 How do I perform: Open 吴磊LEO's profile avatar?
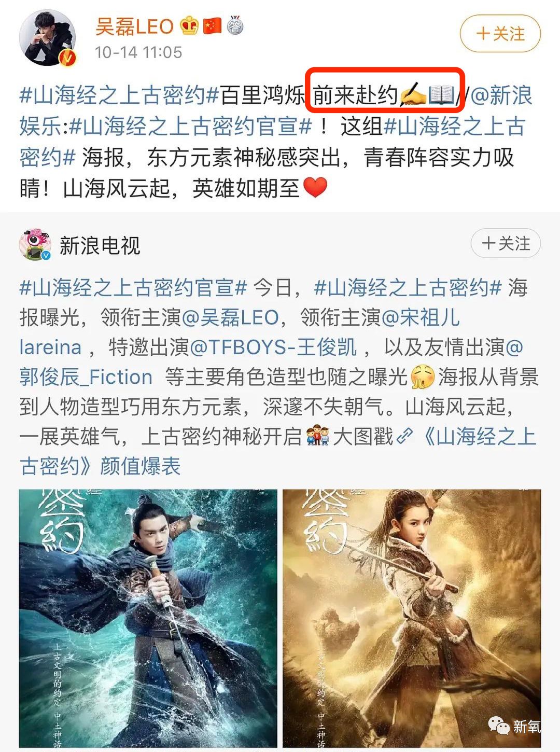pyautogui.click(x=48, y=38)
